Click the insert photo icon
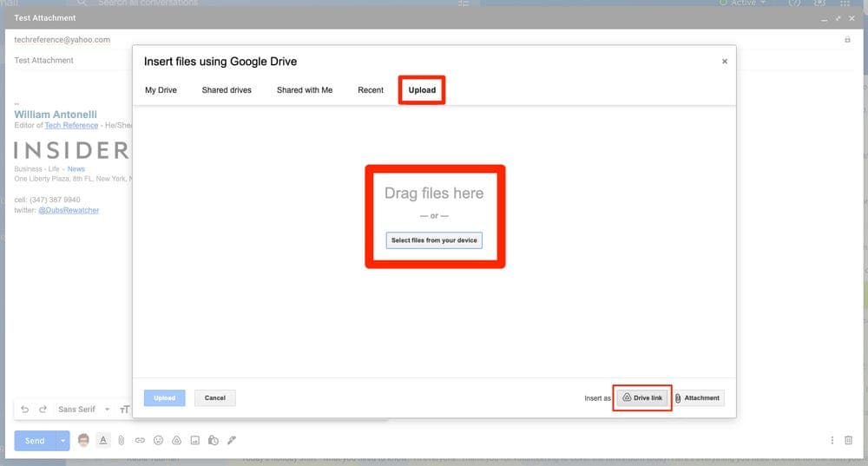 coord(194,440)
